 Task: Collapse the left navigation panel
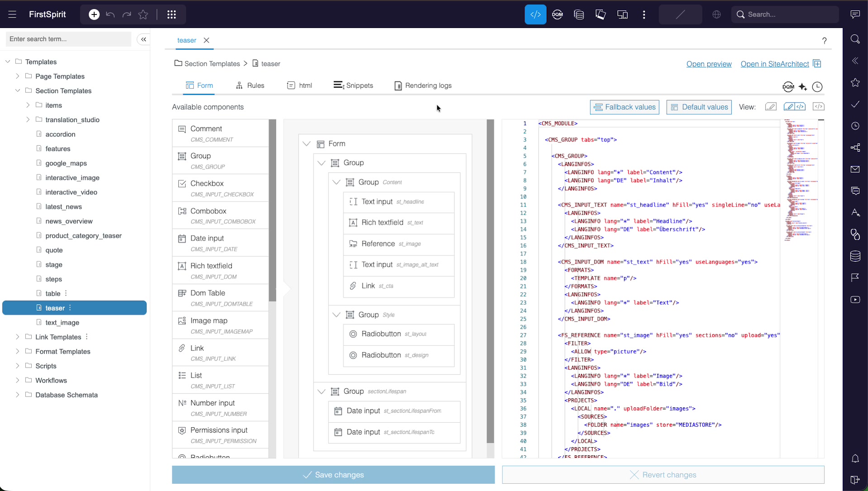[x=143, y=39]
